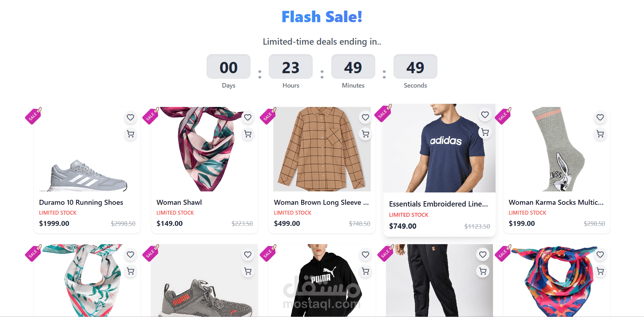Viewport: 644px width, 317px height.
Task: Add black track pants to cart
Action: (x=483, y=271)
